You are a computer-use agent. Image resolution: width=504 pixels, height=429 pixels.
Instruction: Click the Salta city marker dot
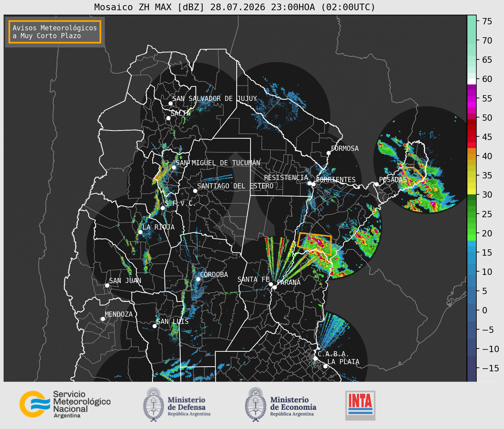[168, 118]
